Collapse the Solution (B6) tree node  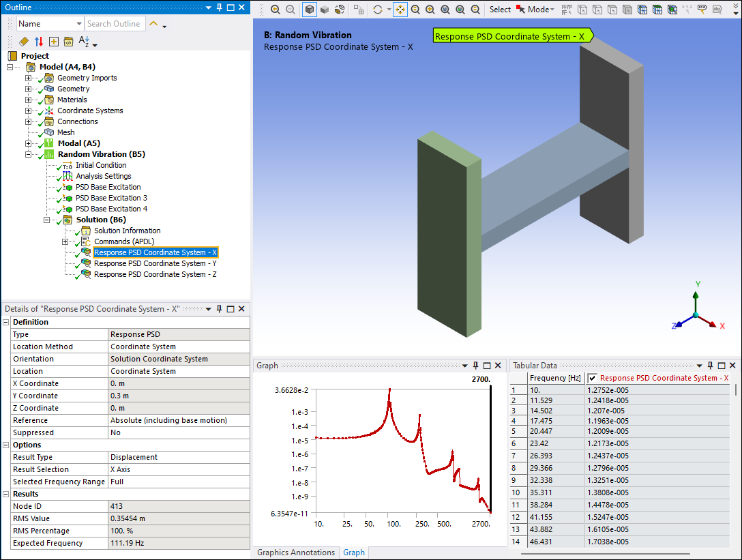[46, 220]
